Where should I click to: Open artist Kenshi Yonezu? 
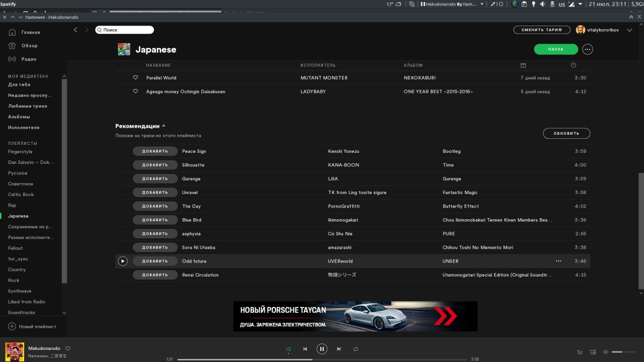(344, 151)
